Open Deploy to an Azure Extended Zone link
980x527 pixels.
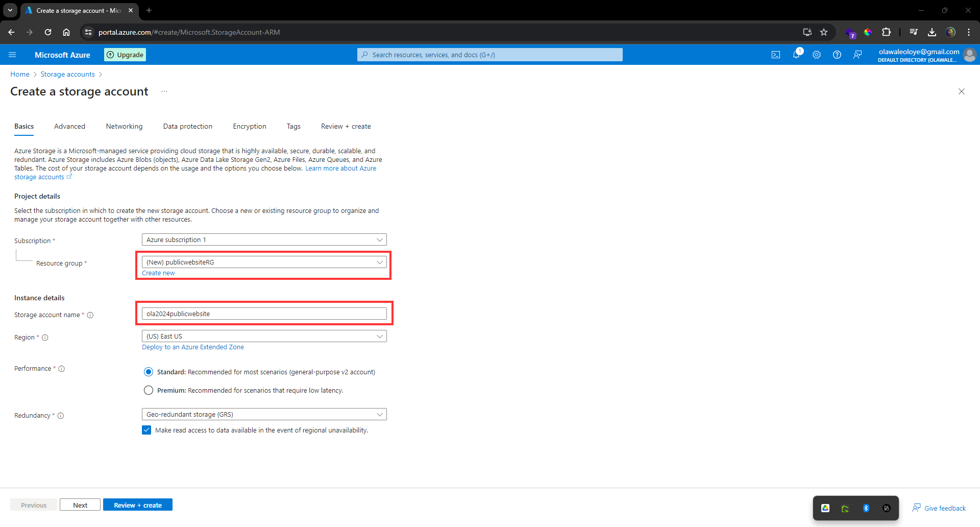coord(193,347)
